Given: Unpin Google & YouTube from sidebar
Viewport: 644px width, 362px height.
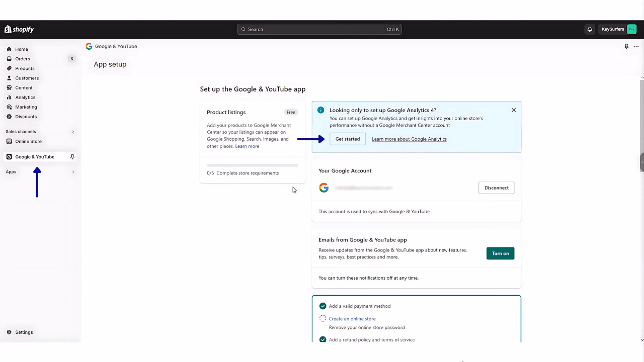Looking at the screenshot, I should (x=72, y=157).
